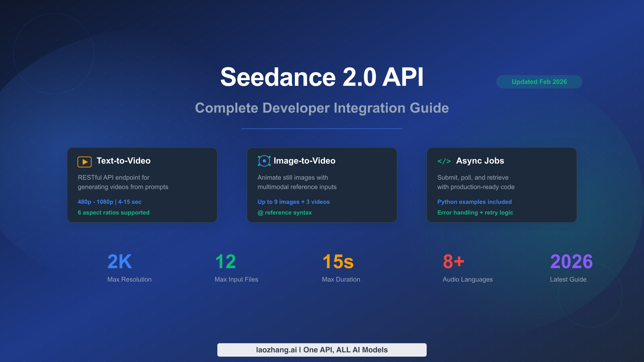The height and width of the screenshot is (362, 644).
Task: Click the blue divider line under the subtitle
Action: point(322,129)
